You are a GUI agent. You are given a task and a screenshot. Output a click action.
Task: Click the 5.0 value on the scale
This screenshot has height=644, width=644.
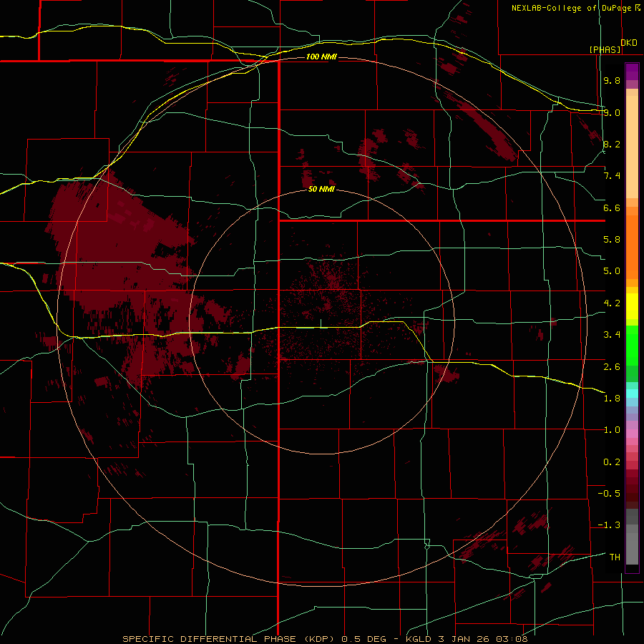612,271
